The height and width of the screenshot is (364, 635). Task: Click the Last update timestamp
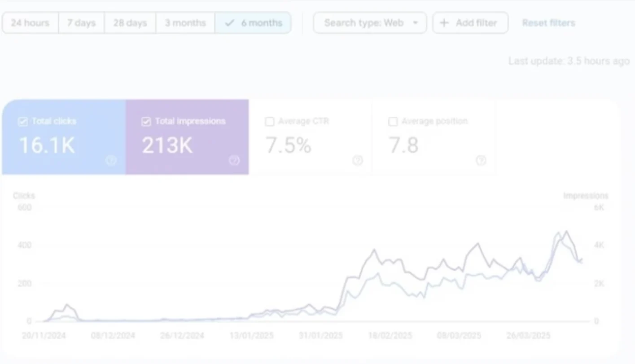[568, 61]
